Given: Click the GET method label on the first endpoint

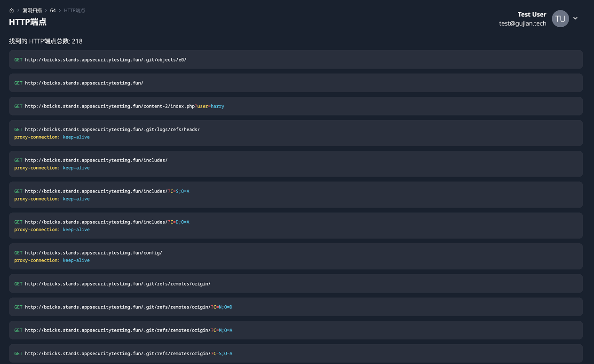Looking at the screenshot, I should click(18, 60).
